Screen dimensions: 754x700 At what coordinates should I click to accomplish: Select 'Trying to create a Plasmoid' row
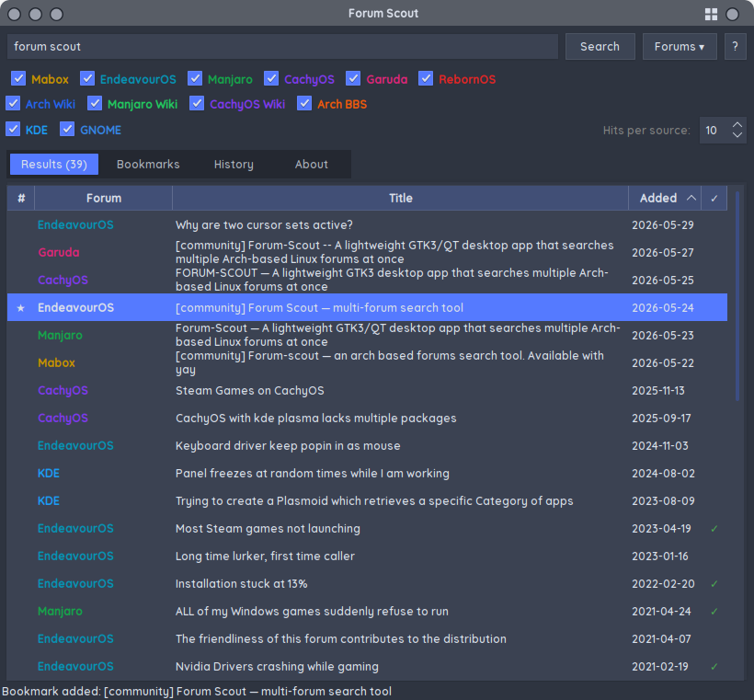click(367, 500)
